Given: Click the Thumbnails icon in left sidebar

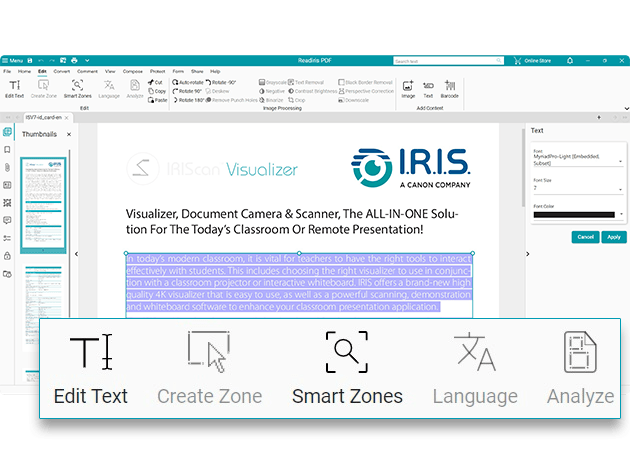Looking at the screenshot, I should pyautogui.click(x=7, y=132).
